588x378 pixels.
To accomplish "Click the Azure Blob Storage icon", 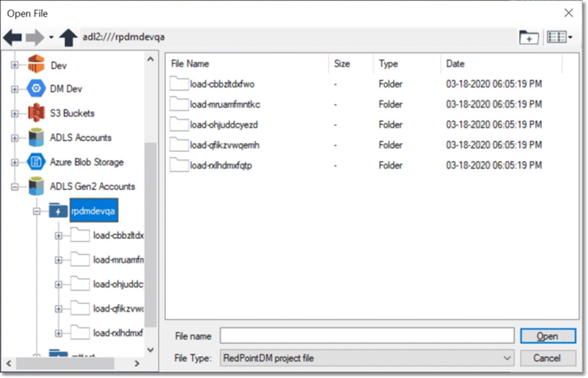I will tap(36, 162).
